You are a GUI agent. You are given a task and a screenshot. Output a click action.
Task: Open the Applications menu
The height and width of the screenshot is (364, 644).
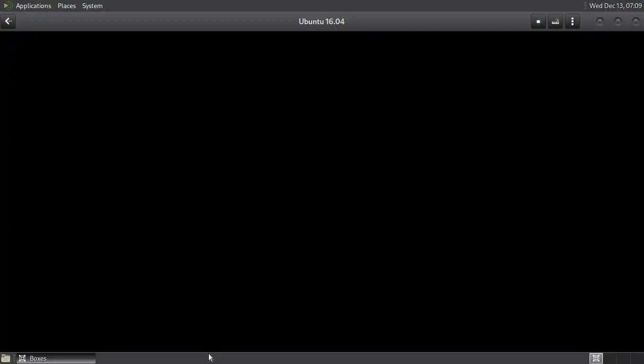coord(33,6)
